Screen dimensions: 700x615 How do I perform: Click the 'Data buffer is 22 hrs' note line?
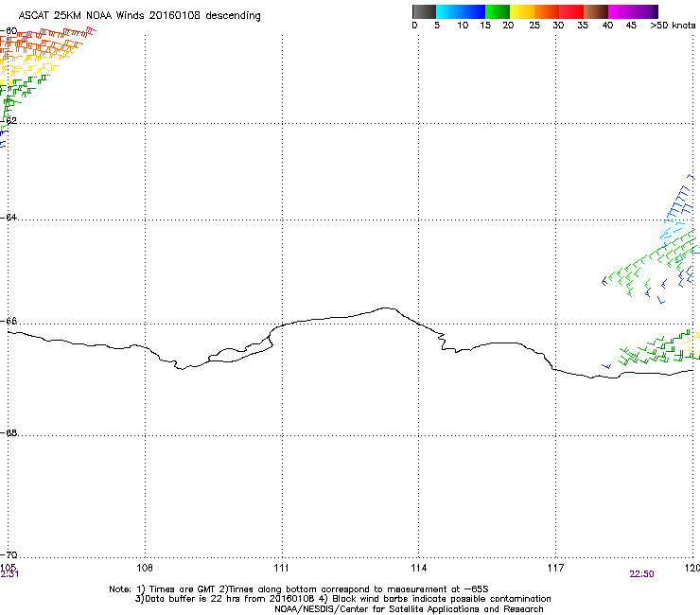click(342, 599)
